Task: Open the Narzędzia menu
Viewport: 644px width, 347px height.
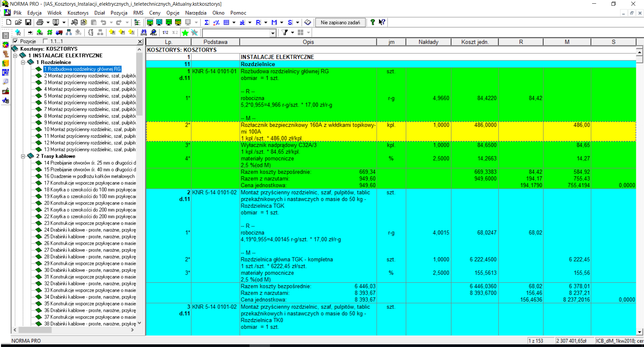Action: coord(196,13)
